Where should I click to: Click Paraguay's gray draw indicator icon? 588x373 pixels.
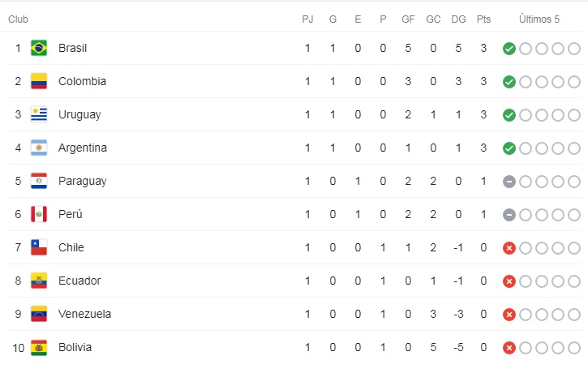(x=509, y=182)
